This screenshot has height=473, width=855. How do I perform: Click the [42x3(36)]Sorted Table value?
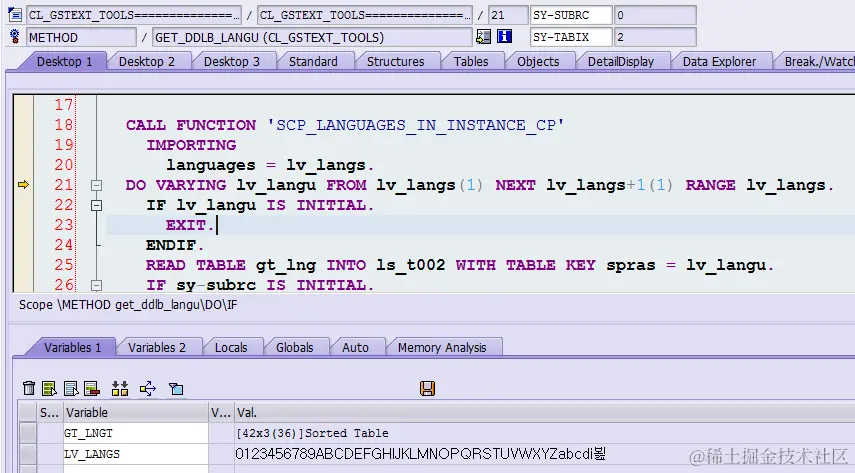point(312,433)
